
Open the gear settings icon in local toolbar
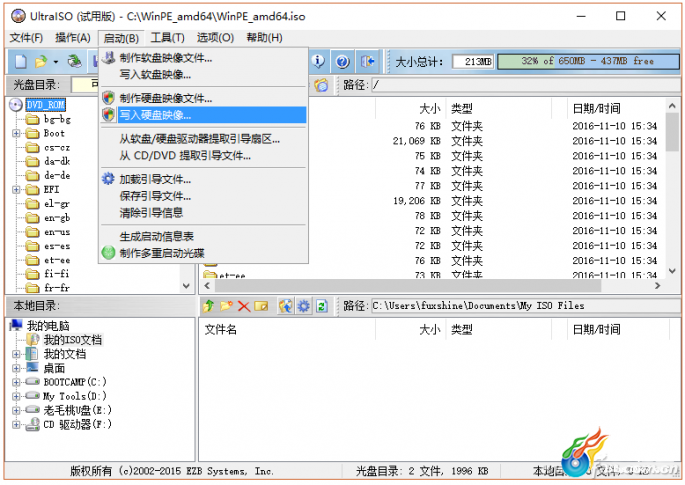pyautogui.click(x=304, y=306)
